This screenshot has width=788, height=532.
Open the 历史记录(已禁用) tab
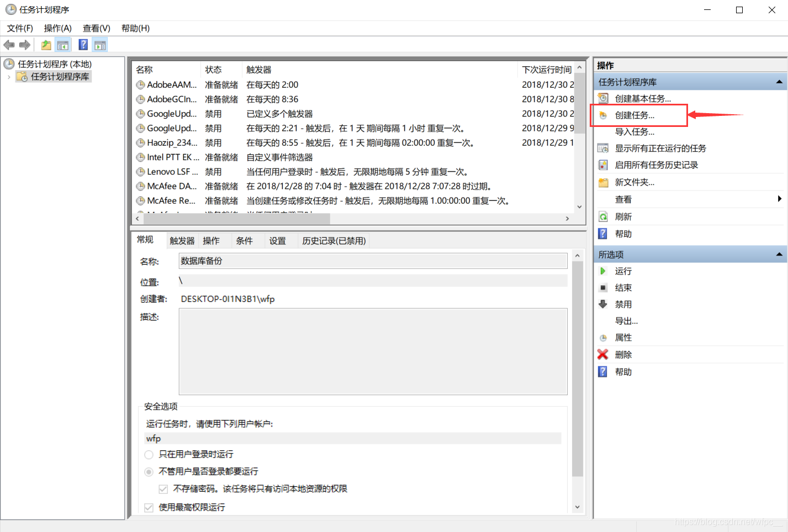(x=334, y=241)
